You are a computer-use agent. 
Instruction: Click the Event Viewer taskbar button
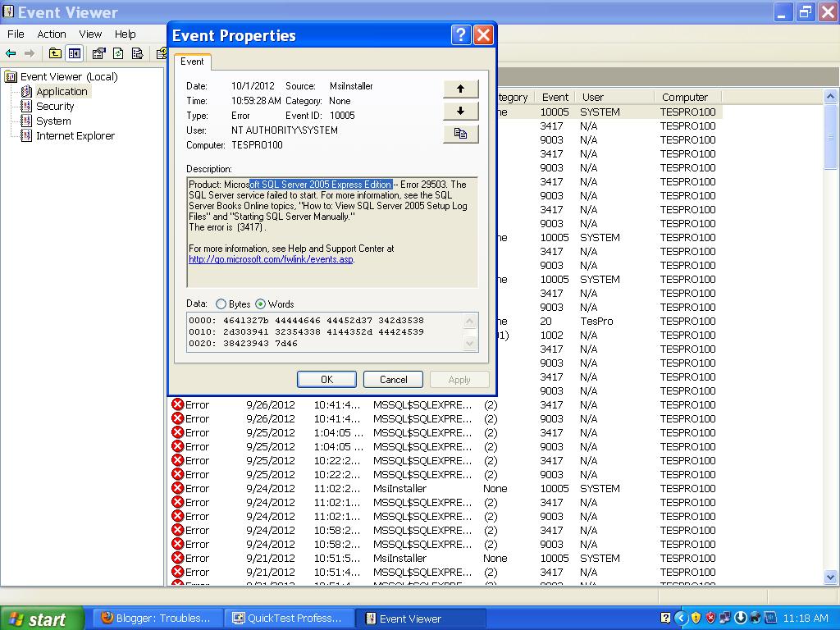[421, 619]
